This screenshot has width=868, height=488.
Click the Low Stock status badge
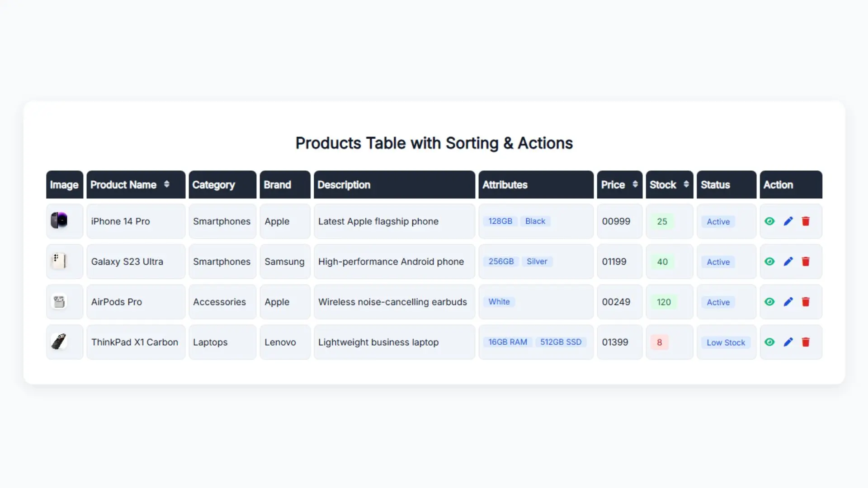point(726,343)
